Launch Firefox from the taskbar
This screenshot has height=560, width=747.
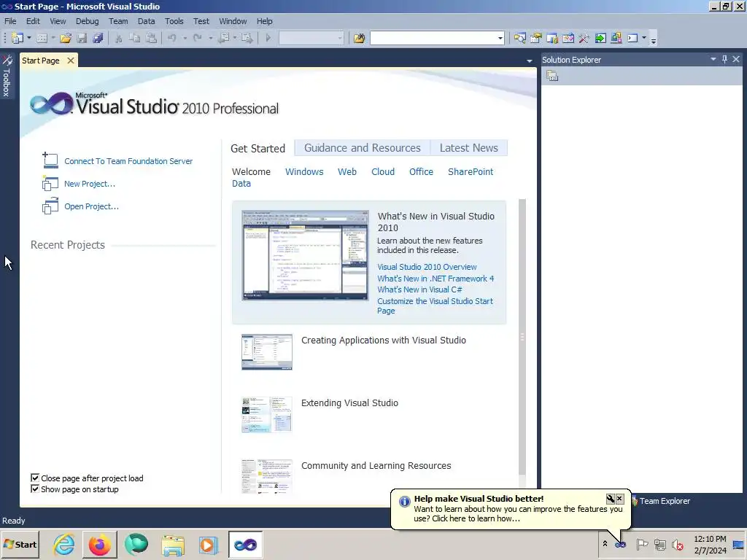coord(99,544)
